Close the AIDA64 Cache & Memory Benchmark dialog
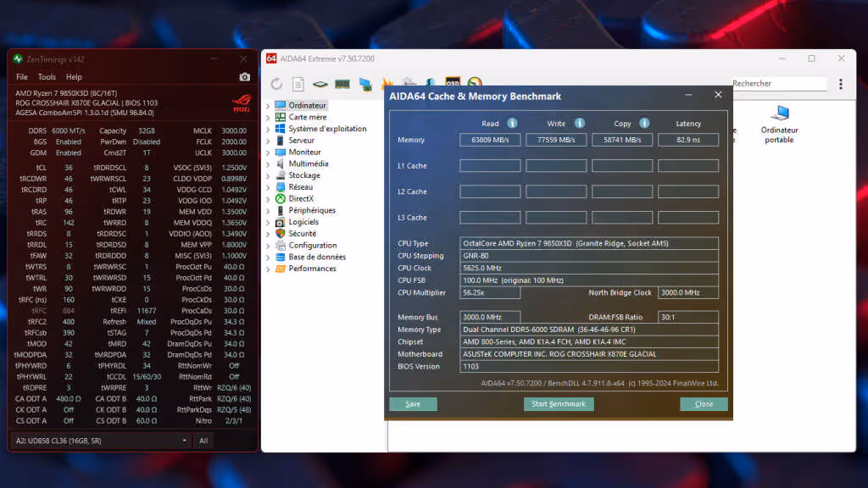 (x=718, y=95)
